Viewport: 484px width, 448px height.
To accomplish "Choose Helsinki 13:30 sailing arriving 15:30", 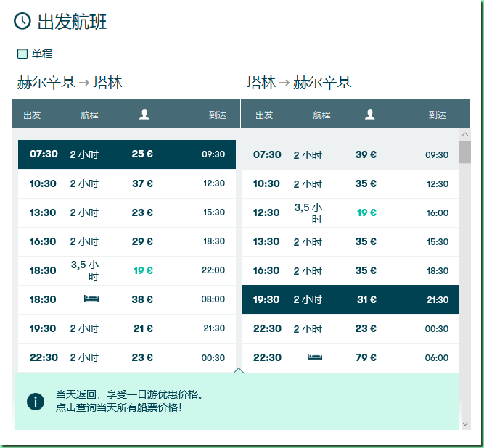I will (x=127, y=212).
